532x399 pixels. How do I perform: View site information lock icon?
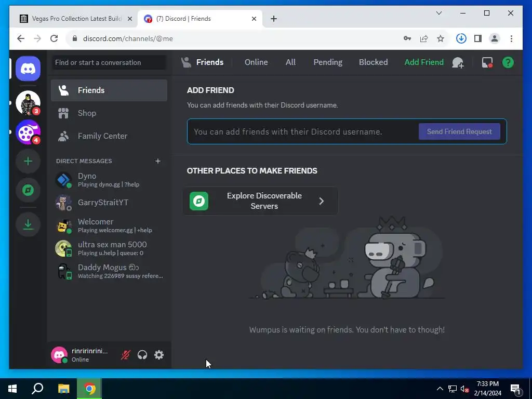(75, 38)
